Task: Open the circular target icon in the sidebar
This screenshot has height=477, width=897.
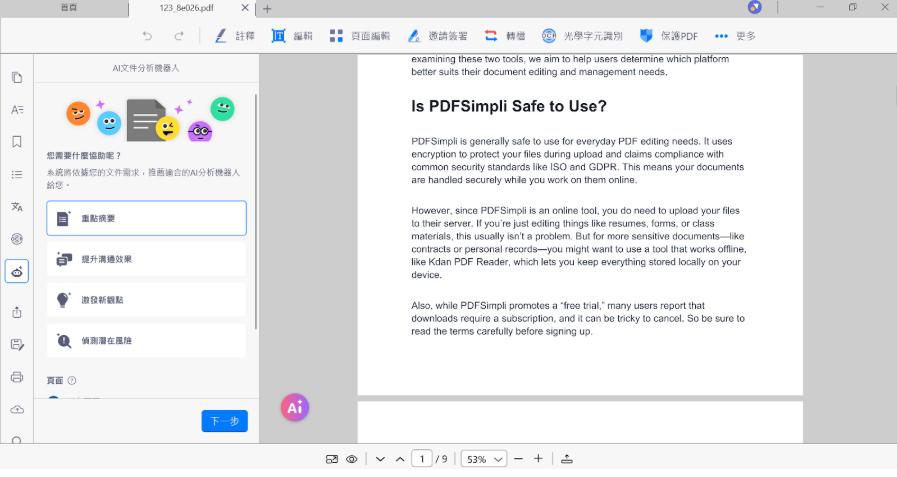Action: coord(17,239)
